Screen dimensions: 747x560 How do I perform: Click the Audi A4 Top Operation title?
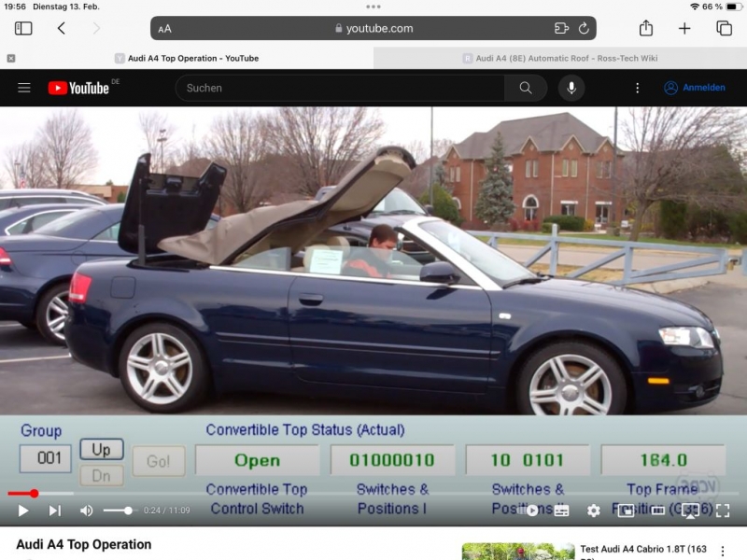84,544
